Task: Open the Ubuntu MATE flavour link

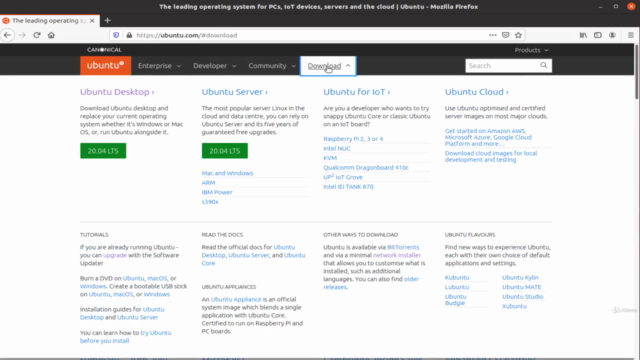Action: tap(521, 287)
